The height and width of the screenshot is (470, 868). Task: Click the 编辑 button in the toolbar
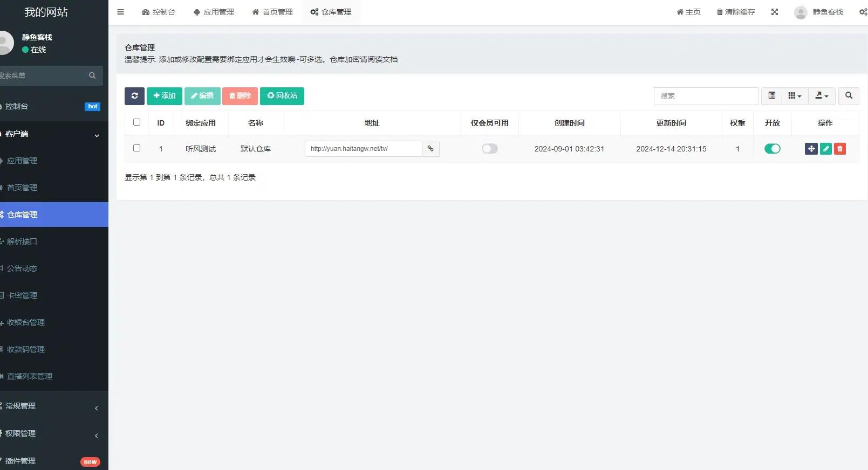point(202,96)
